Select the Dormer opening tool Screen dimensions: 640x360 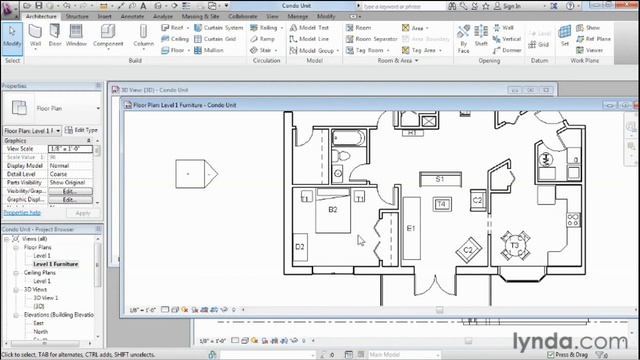point(507,50)
